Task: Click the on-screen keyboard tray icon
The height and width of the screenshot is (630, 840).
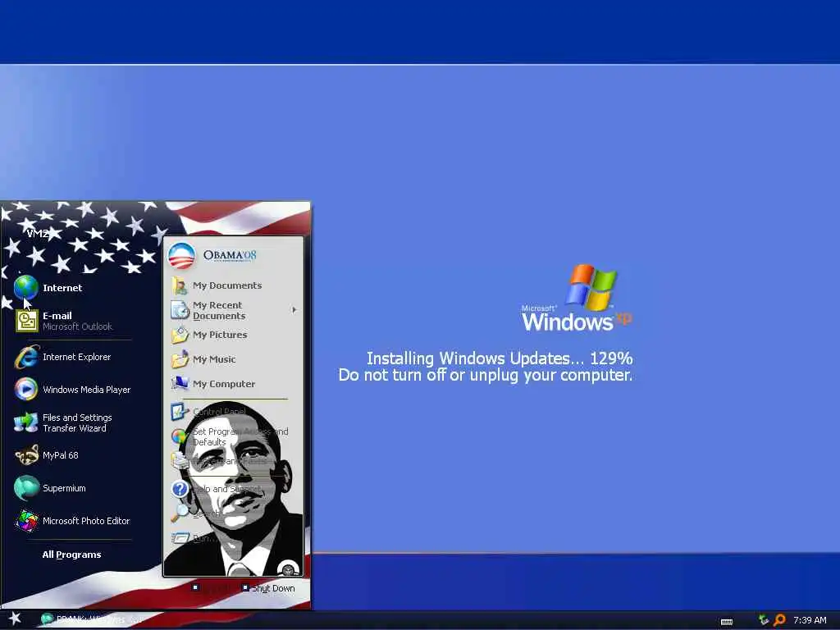Action: click(727, 622)
